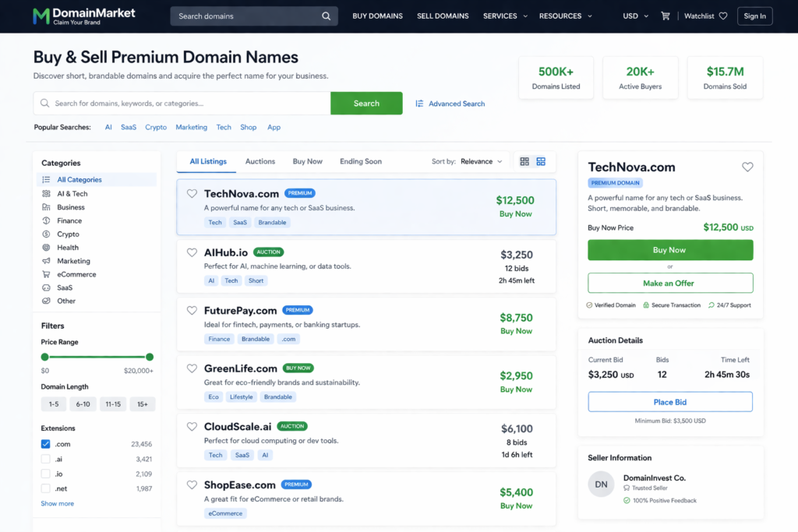Click the Finance category icon
The image size is (798, 532).
(x=46, y=220)
